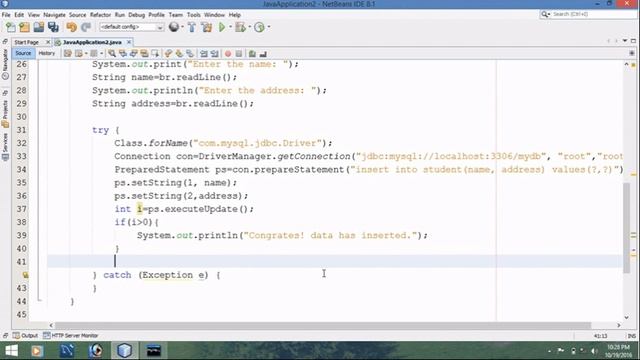
Task: Click the Undo arrow icon
Action: pyautogui.click(x=71, y=27)
